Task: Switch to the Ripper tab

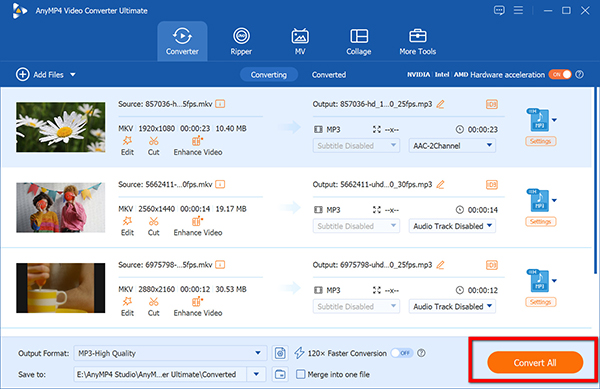Action: pos(241,41)
